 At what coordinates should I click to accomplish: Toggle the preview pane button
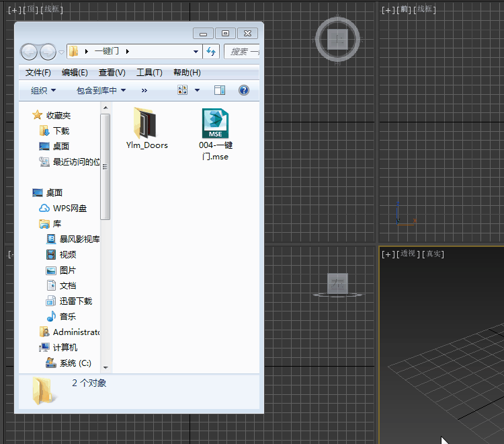pyautogui.click(x=220, y=90)
